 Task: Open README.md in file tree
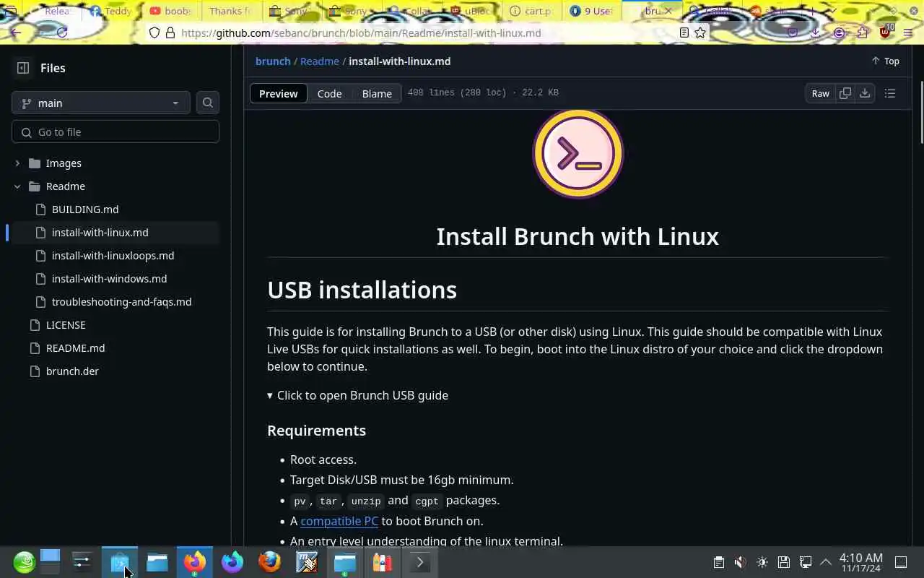[x=76, y=348]
